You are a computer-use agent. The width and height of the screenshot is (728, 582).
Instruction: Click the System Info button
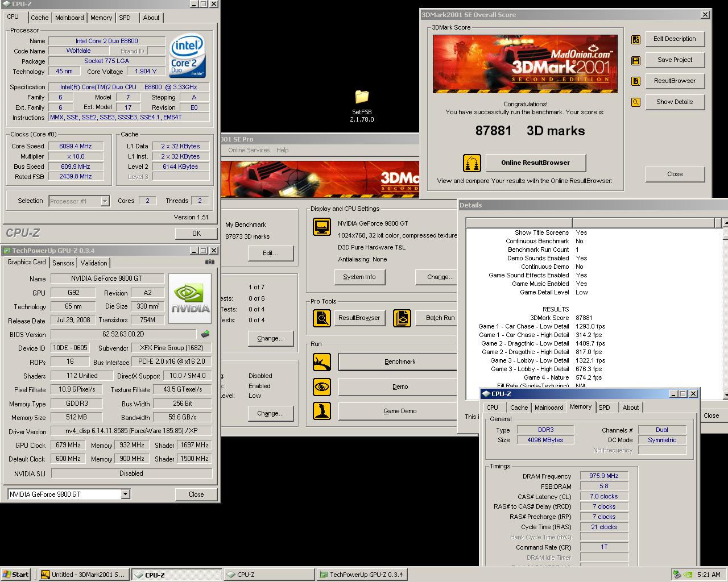[359, 277]
